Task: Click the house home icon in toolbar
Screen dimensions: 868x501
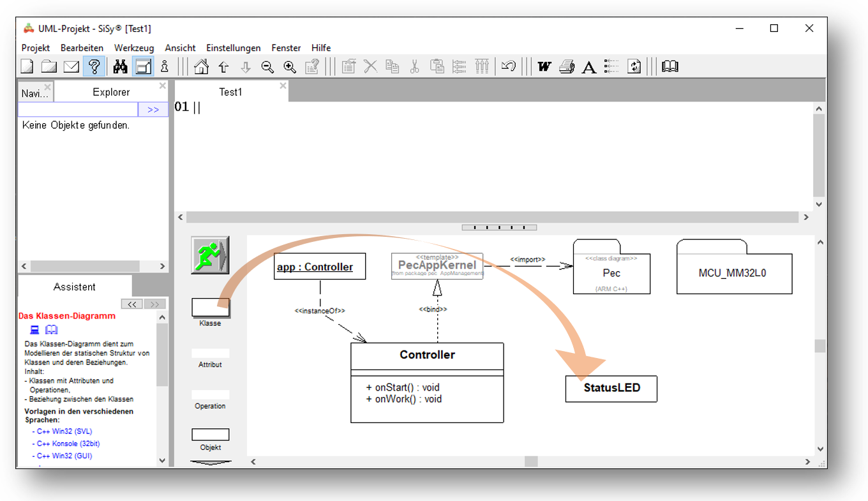Action: pos(201,66)
